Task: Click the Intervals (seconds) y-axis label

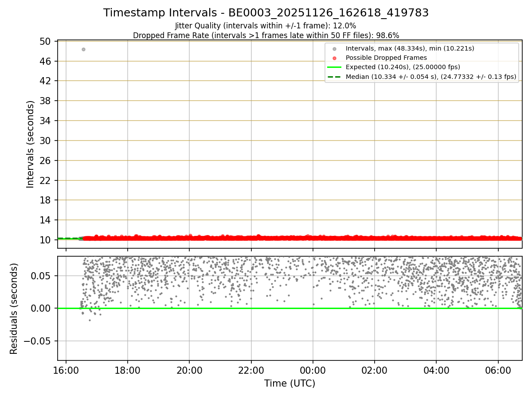Action: coord(30,144)
